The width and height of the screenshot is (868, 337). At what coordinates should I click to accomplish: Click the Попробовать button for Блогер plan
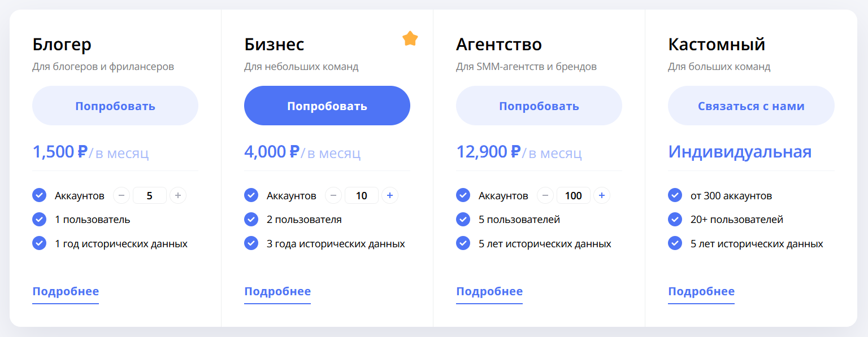coord(115,106)
